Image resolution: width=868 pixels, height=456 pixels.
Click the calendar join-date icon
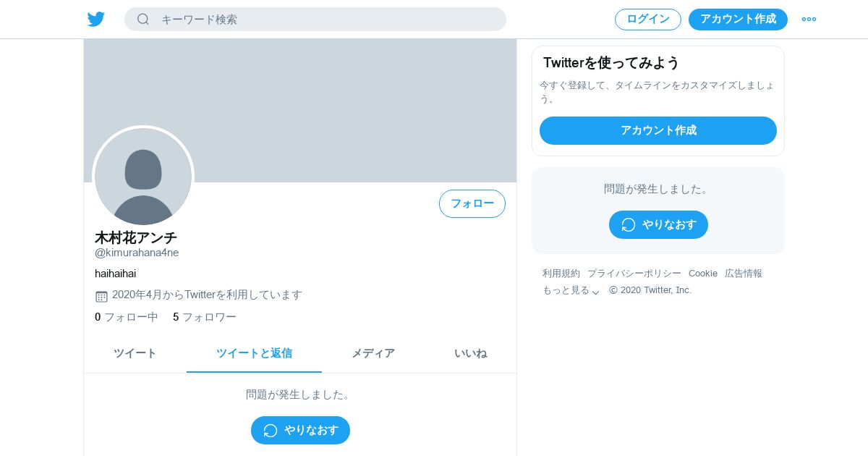tap(101, 296)
